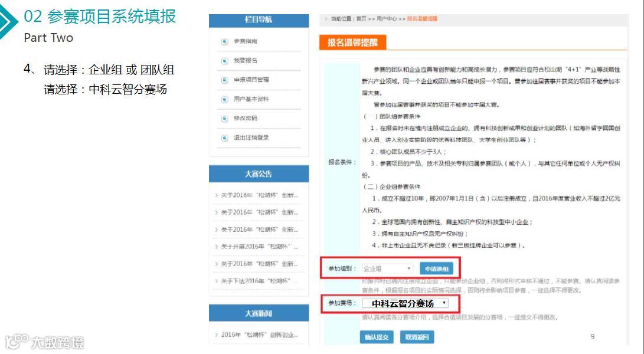Viewport: 644px width, 354px height.
Task: Open the 首页 breadcrumb link
Action: point(361,19)
